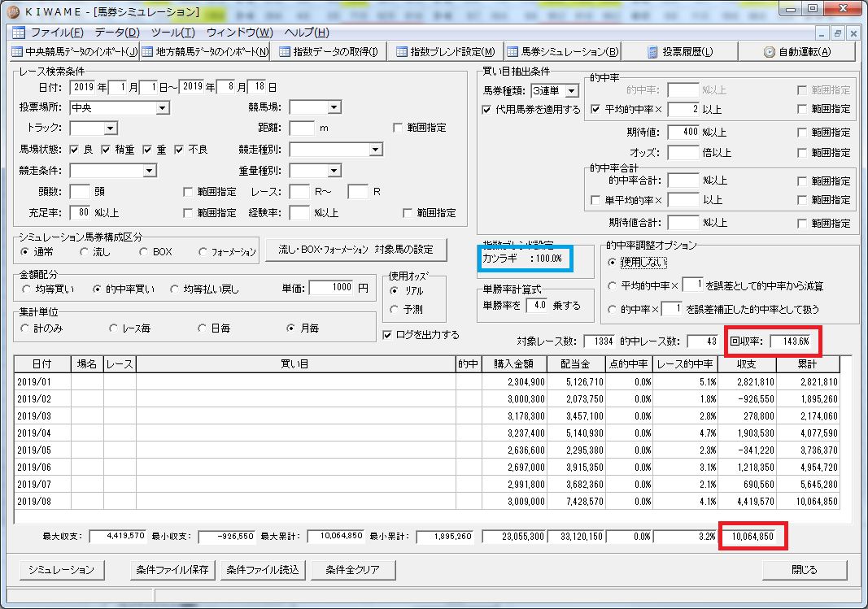Open the ツール(T) menu
868x609 pixels.
173,33
